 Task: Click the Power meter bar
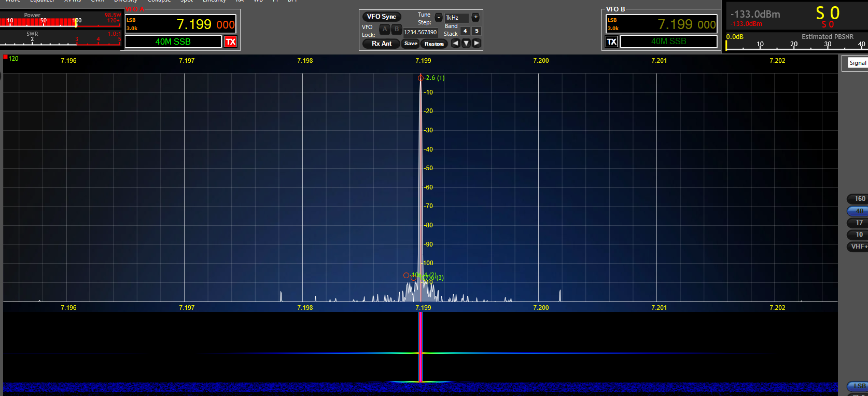click(60, 21)
